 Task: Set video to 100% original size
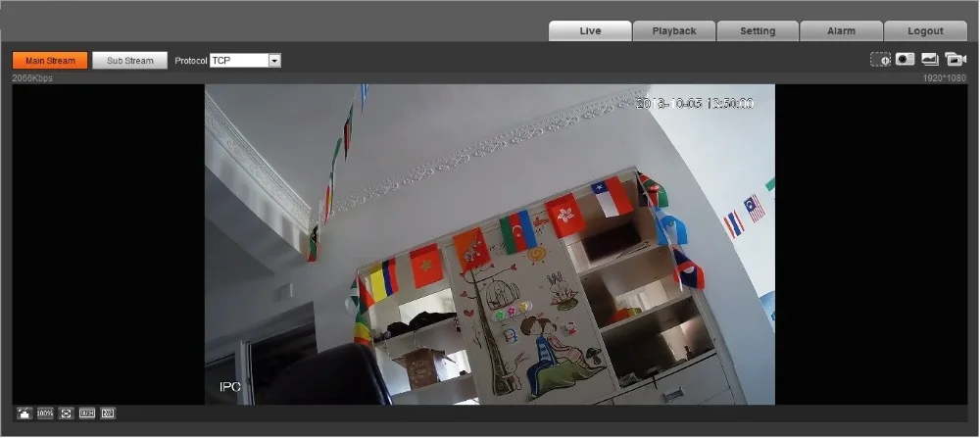[45, 413]
